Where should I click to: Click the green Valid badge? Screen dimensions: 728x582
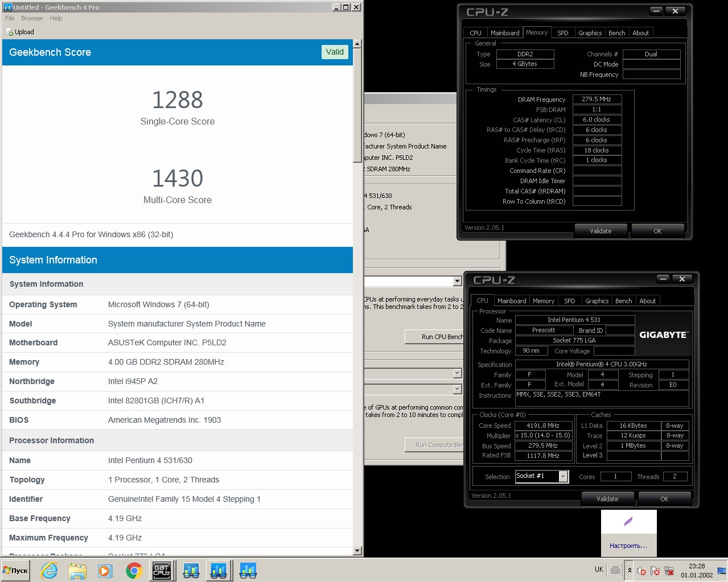[335, 52]
